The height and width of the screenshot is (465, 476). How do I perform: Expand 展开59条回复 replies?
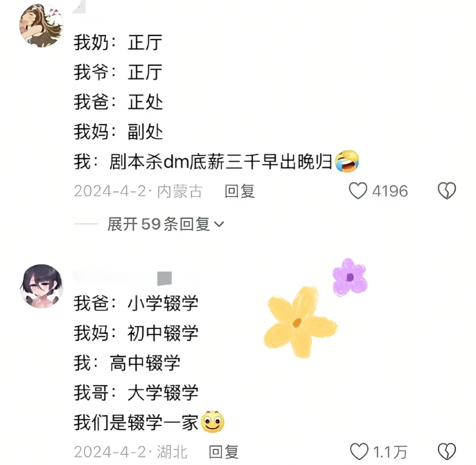tap(166, 224)
